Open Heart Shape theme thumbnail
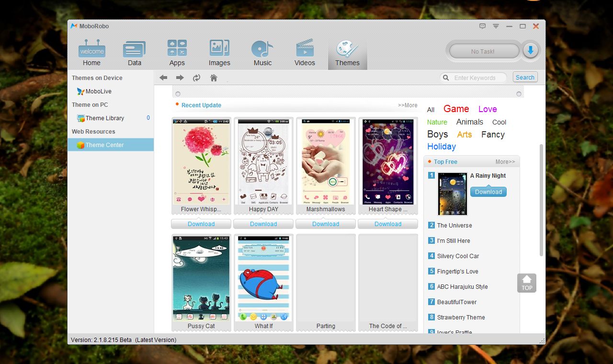 388,161
